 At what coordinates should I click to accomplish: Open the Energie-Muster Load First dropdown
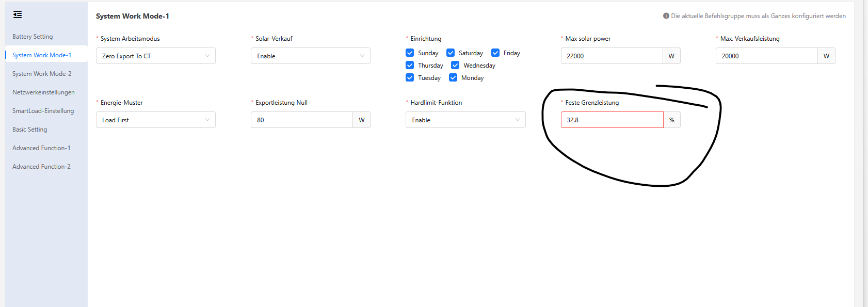click(155, 120)
